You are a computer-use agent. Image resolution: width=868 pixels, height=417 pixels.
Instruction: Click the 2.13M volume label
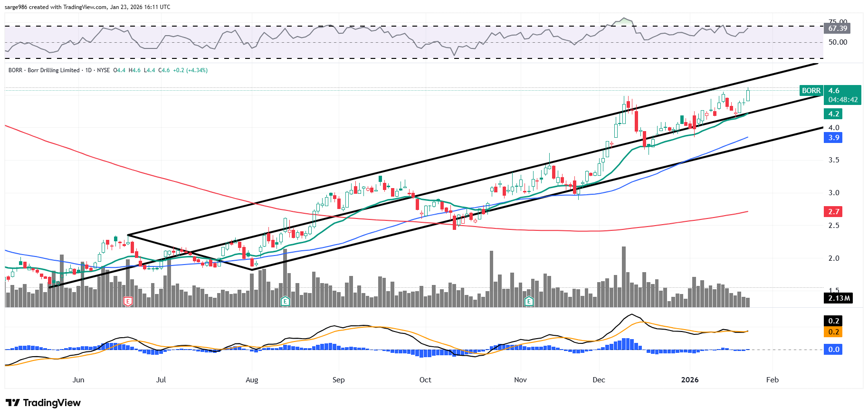pyautogui.click(x=839, y=298)
